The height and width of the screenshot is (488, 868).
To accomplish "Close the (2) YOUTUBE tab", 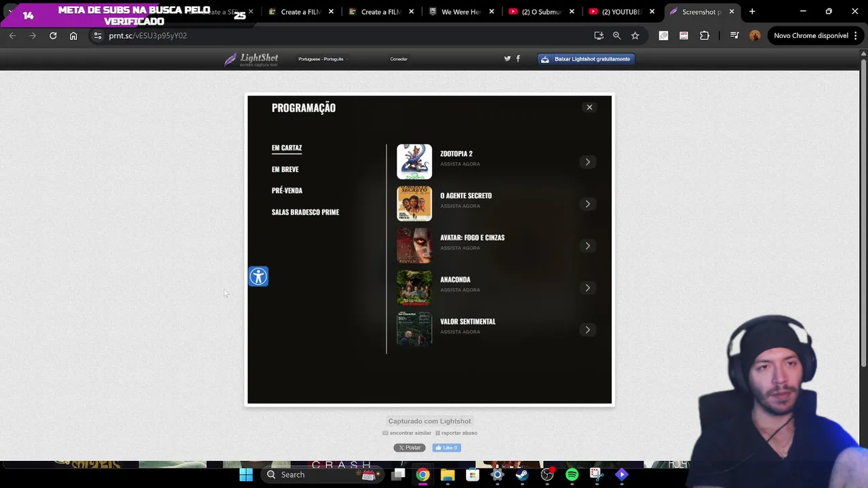I will point(652,12).
